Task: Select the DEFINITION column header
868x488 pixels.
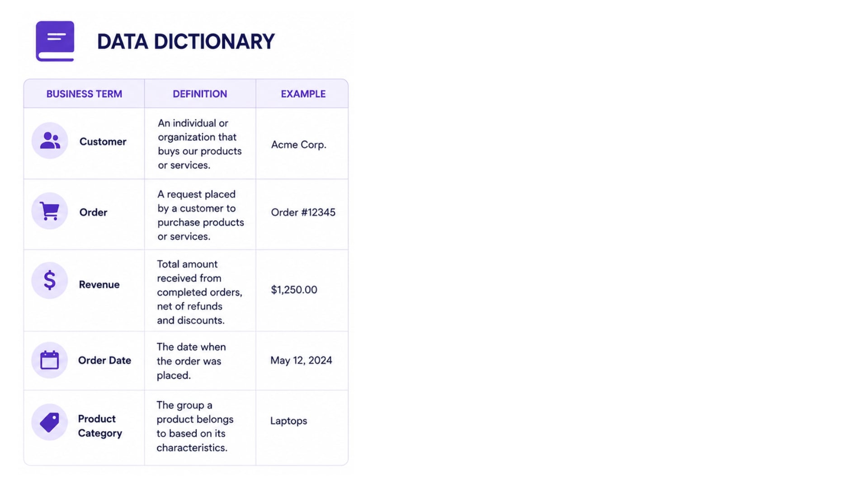Action: (200, 94)
